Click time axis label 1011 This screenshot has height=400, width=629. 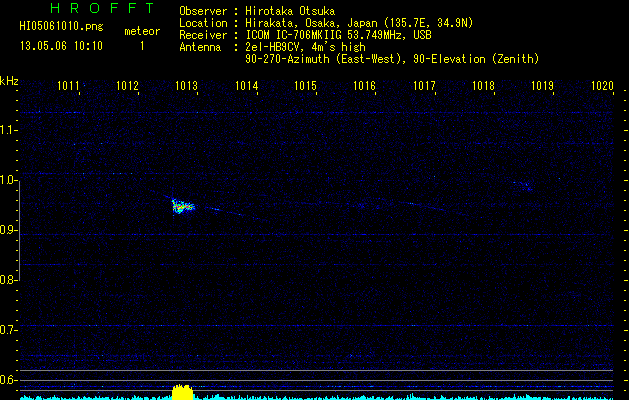pos(69,85)
